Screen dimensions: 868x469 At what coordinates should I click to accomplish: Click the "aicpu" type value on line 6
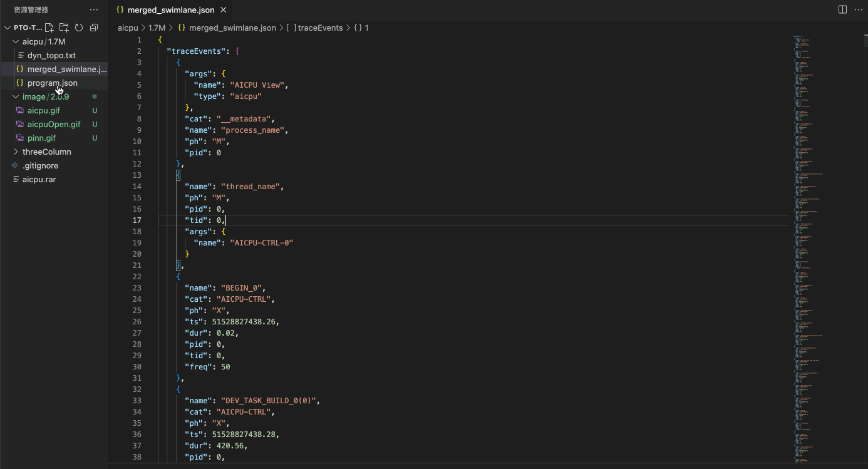tap(245, 96)
